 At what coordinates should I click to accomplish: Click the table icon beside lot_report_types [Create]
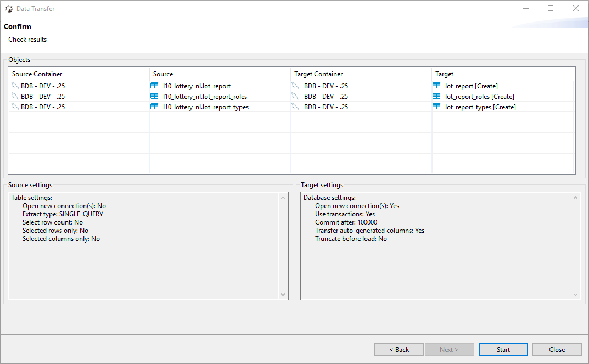(436, 107)
